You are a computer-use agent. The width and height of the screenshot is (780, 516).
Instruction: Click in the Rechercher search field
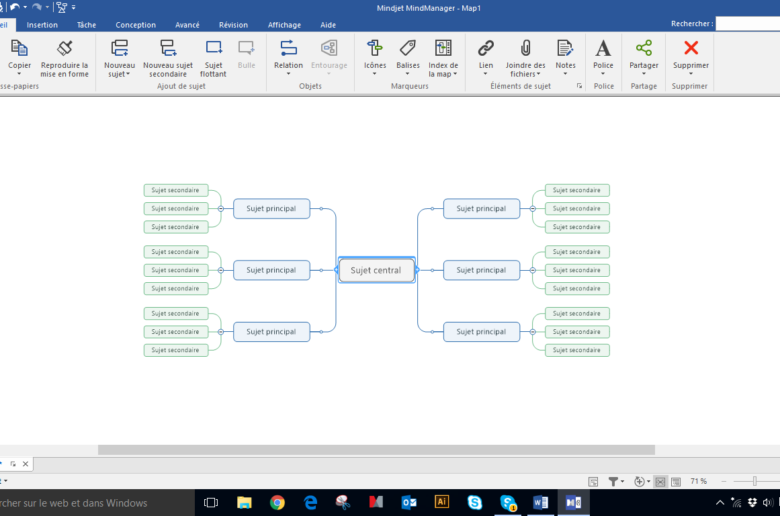[747, 23]
